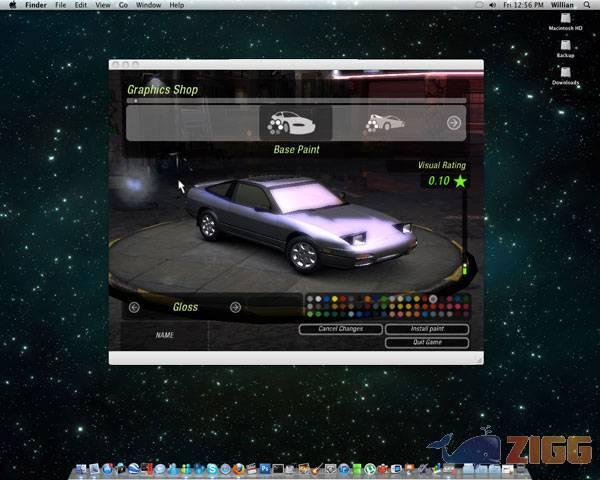600x480 pixels.
Task: Open the Go menu
Action: click(123, 5)
